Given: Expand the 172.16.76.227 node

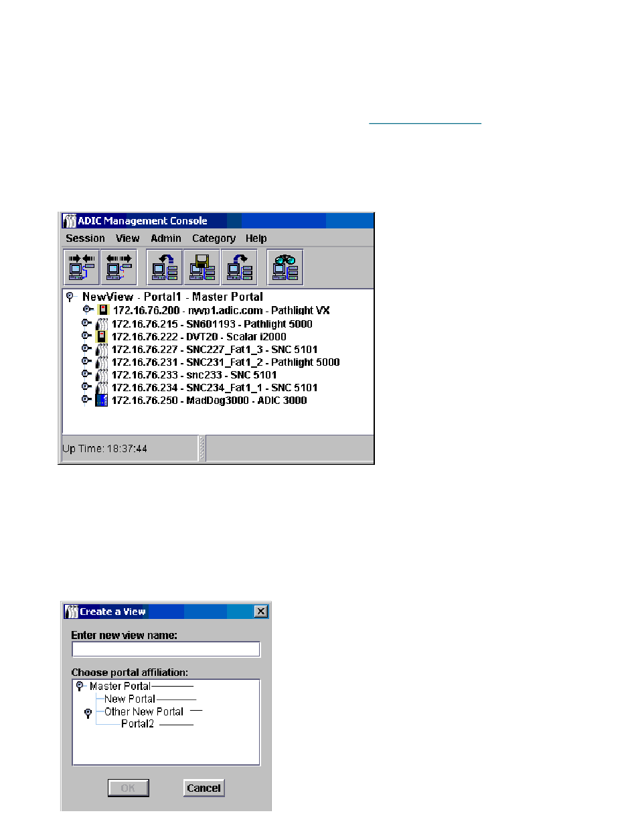Looking at the screenshot, I should [x=86, y=348].
